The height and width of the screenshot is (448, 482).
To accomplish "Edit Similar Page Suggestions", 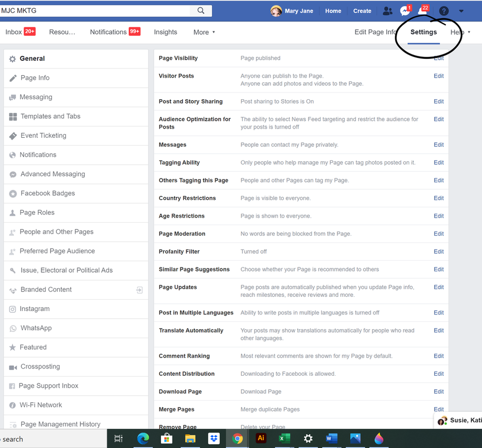I will pos(438,269).
